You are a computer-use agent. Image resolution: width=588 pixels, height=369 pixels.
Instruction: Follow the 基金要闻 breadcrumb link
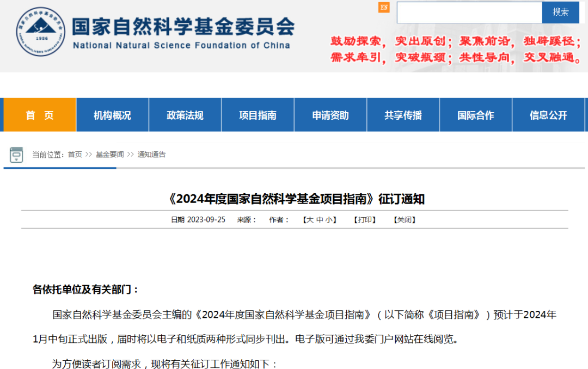click(109, 155)
